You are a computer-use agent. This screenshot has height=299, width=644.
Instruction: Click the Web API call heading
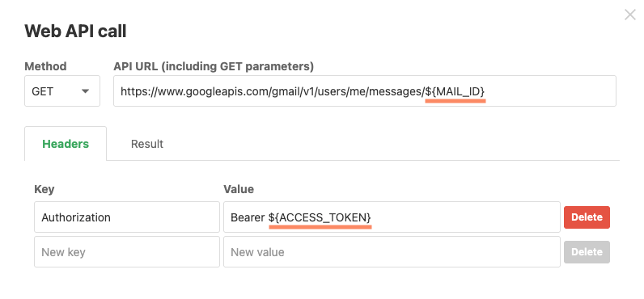point(75,32)
